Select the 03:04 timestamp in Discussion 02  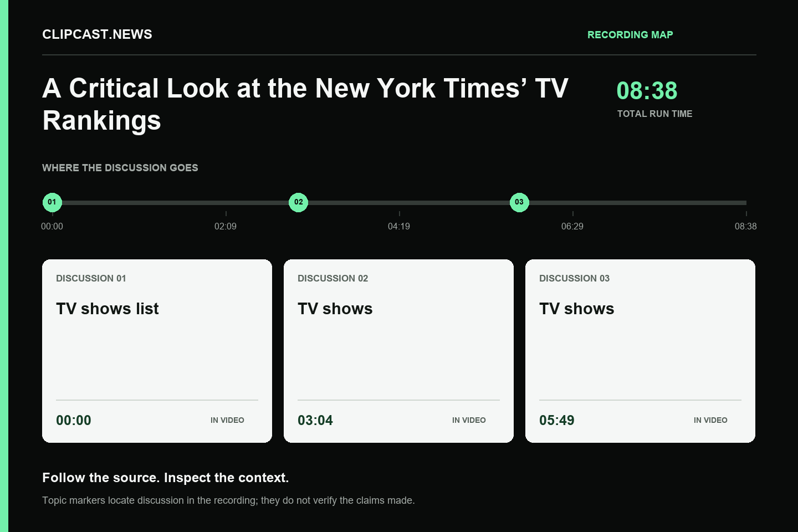(315, 420)
